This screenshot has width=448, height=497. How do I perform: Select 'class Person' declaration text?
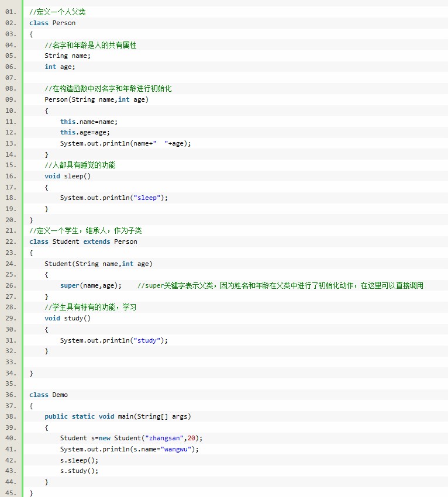point(52,23)
